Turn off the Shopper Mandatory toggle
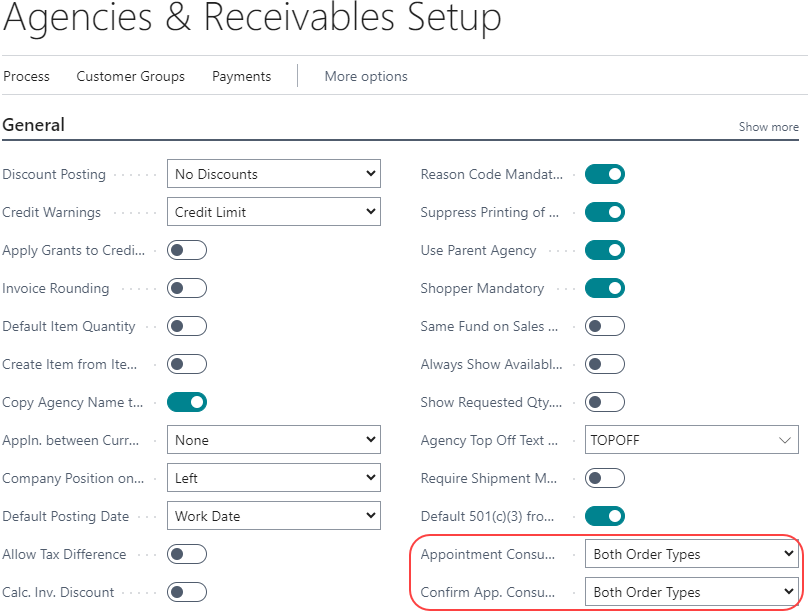Viewport: 808px width, 613px height. pyautogui.click(x=604, y=288)
